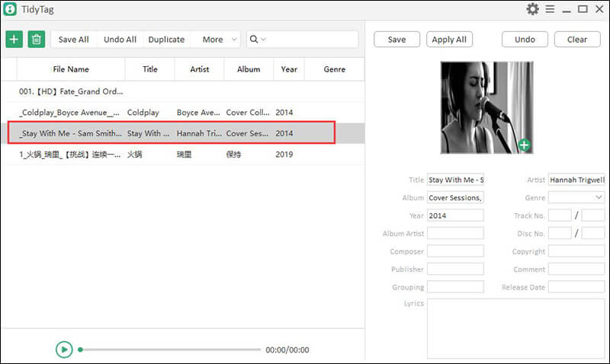Open the Genre combo box

[x=576, y=197]
